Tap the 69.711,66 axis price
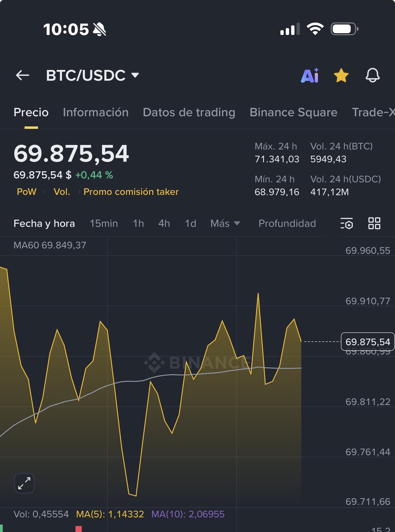This screenshot has height=532, width=395. coord(368,502)
